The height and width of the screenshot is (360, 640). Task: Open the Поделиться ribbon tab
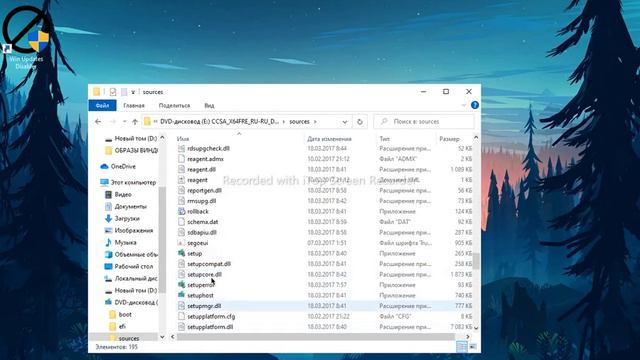(174, 105)
